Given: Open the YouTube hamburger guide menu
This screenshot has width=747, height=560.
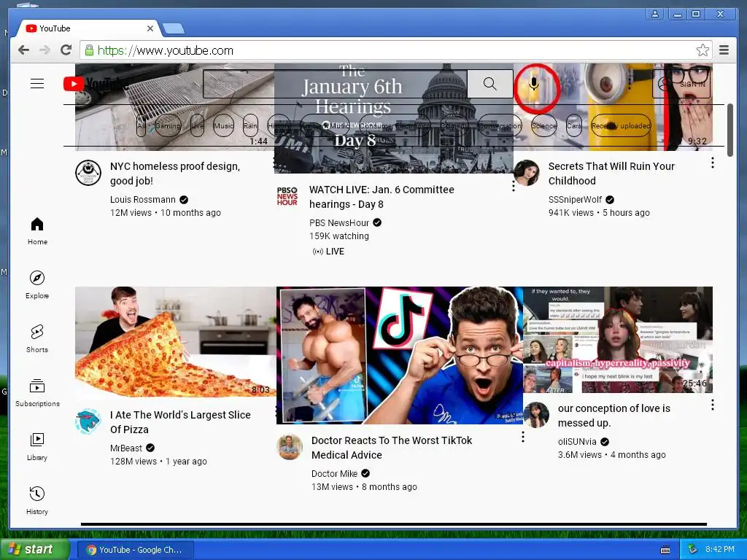Looking at the screenshot, I should pos(37,84).
